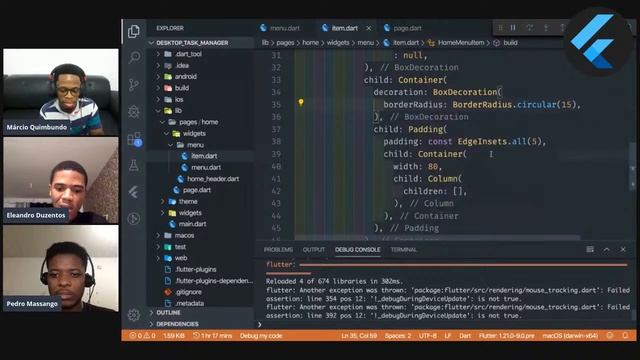Viewport: 640px width, 360px height.
Task: Open the Problems panel tab
Action: (278, 249)
